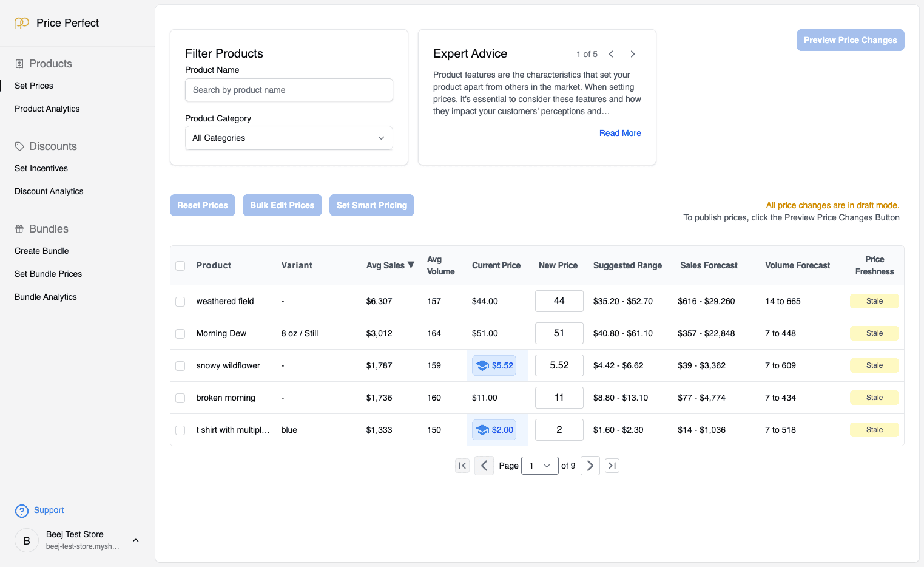Toggle the select-all checkbox in the table header
The height and width of the screenshot is (567, 924).
point(180,265)
